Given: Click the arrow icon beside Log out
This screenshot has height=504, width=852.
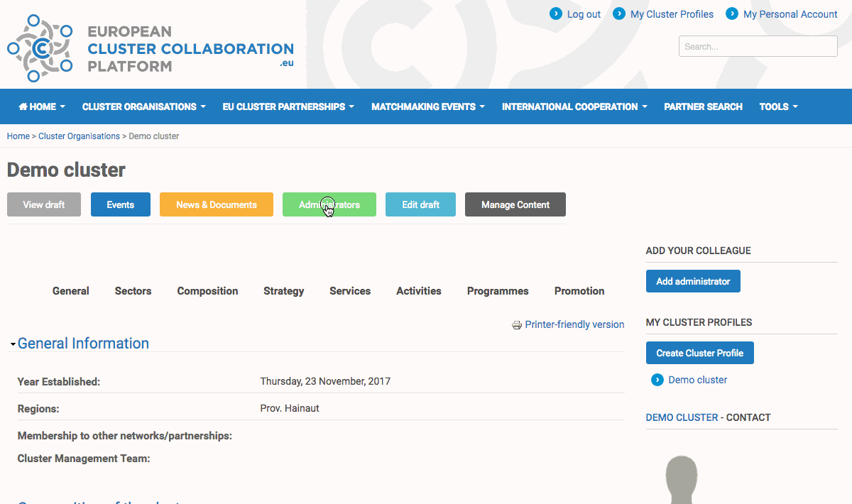Looking at the screenshot, I should (x=556, y=13).
